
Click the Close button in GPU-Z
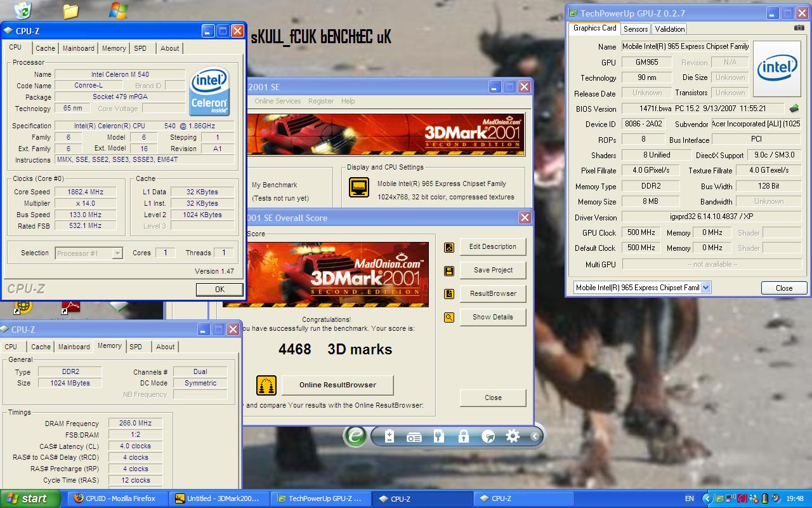click(784, 288)
